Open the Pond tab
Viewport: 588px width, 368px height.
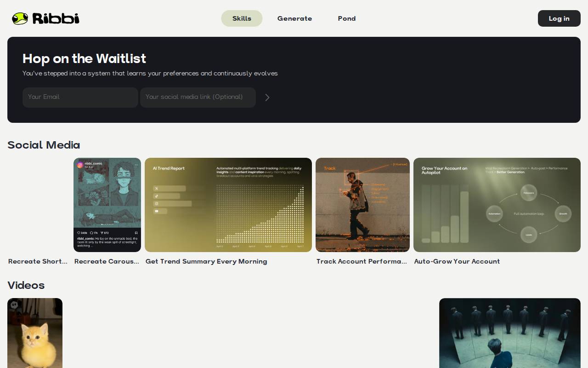click(347, 18)
